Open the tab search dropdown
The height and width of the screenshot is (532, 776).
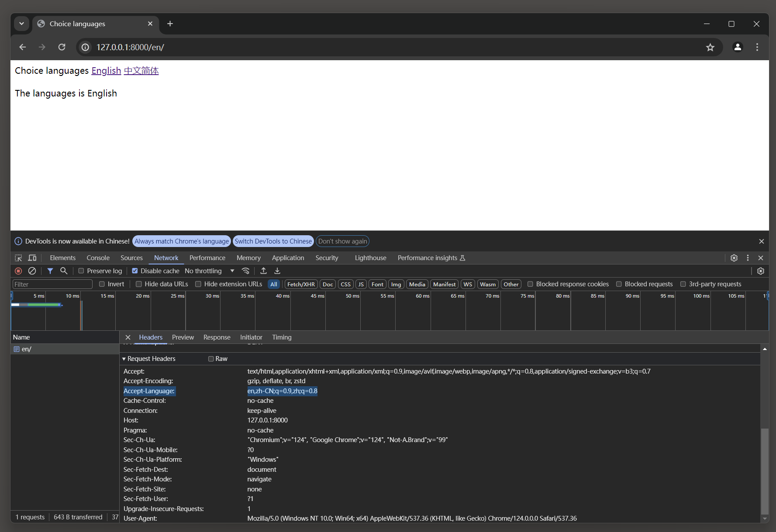click(21, 24)
